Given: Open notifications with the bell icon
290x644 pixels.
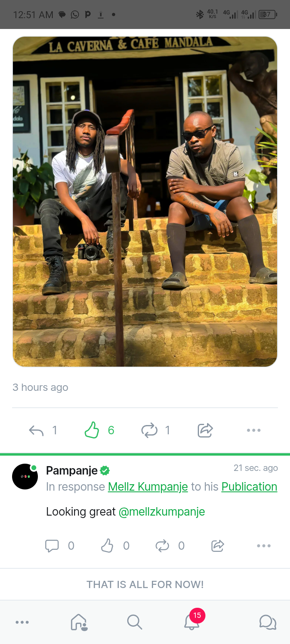Looking at the screenshot, I should pos(192,622).
